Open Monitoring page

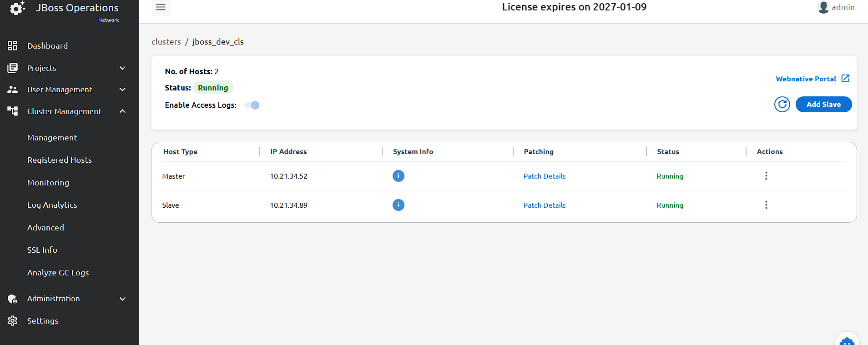pos(48,182)
